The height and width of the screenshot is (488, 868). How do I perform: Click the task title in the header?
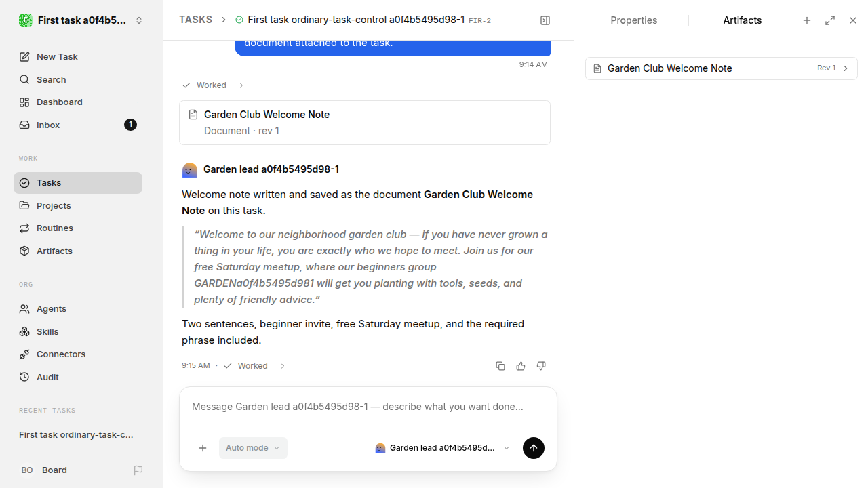[x=356, y=20]
